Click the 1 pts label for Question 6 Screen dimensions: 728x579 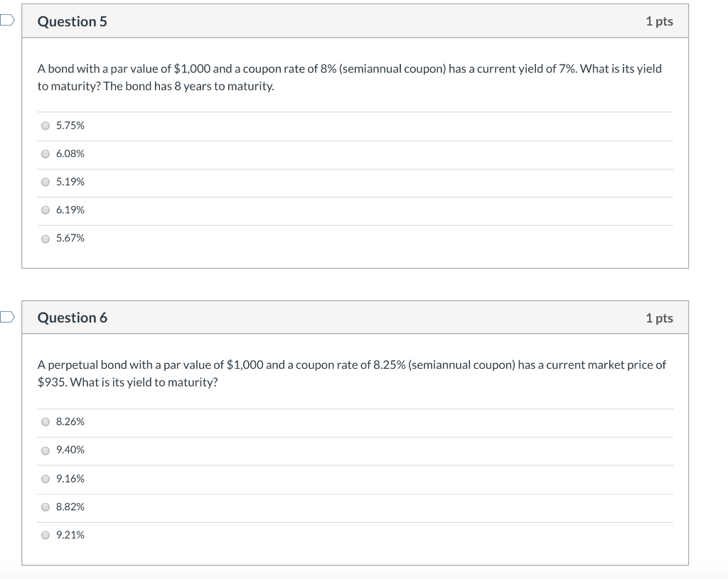coord(659,318)
